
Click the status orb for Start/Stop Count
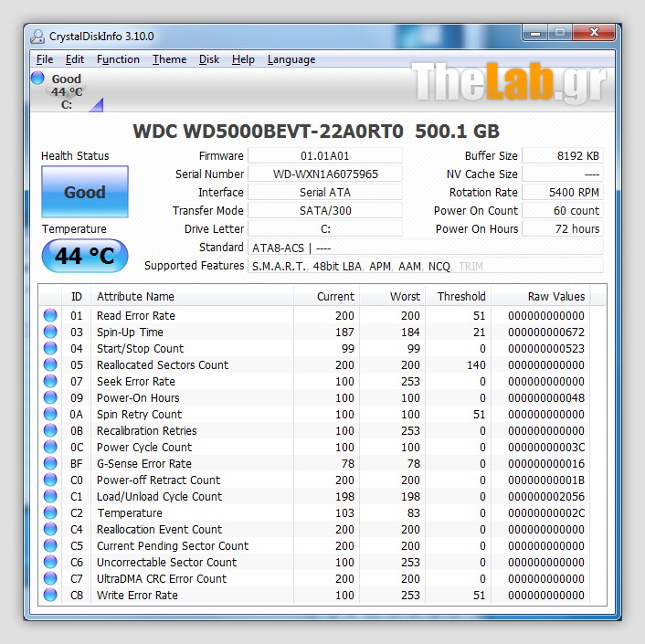point(50,348)
